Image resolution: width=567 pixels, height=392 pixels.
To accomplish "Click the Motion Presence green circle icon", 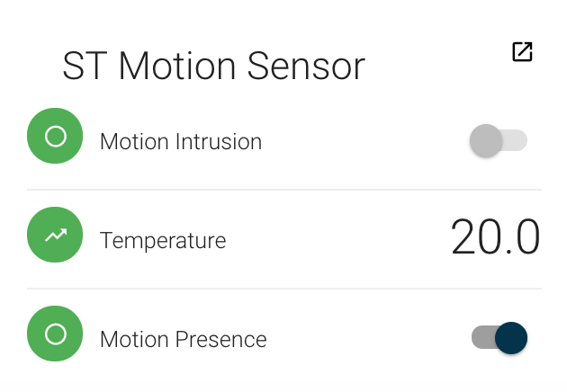I will tap(55, 334).
